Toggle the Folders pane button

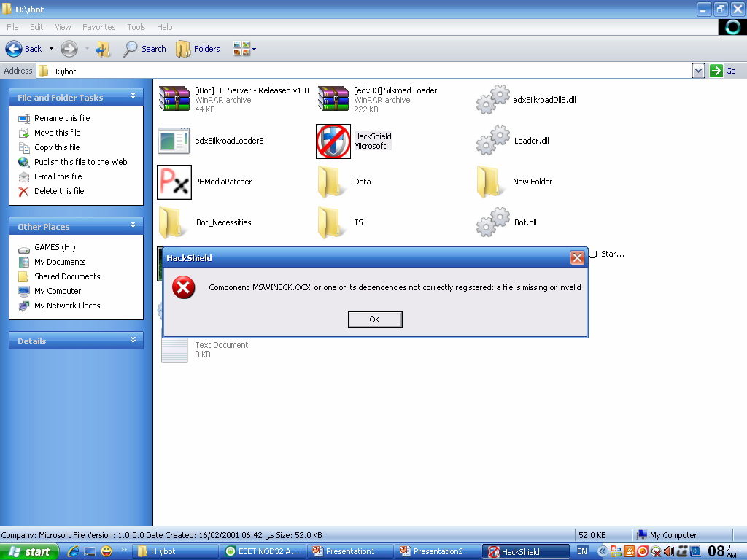click(x=198, y=49)
